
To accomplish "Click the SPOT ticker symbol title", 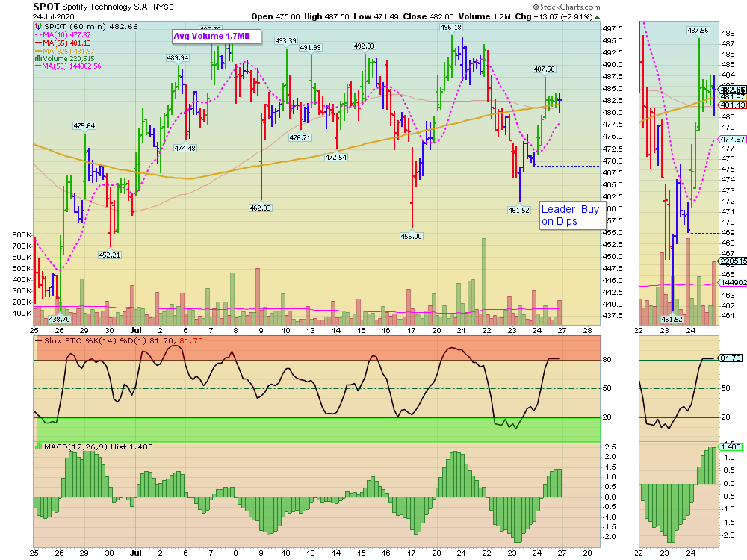I will pyautogui.click(x=46, y=7).
